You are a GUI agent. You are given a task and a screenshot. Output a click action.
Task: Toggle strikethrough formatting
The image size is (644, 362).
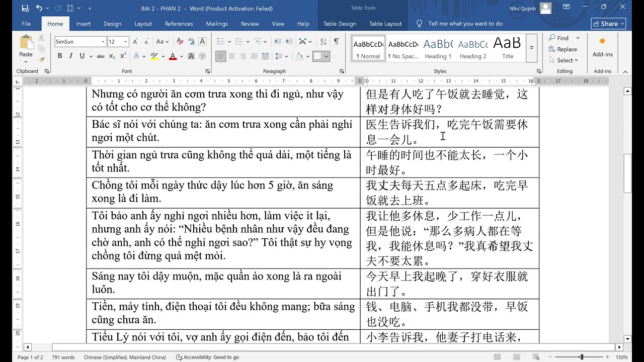pyautogui.click(x=101, y=56)
